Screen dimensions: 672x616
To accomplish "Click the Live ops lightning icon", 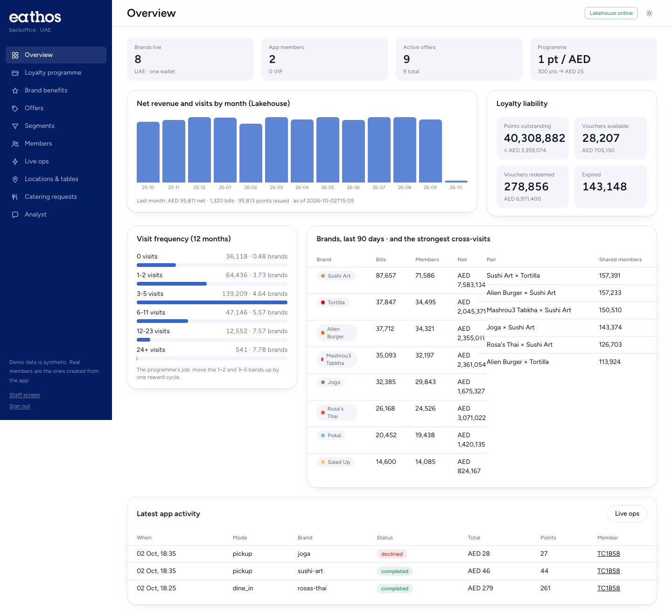I will [15, 161].
